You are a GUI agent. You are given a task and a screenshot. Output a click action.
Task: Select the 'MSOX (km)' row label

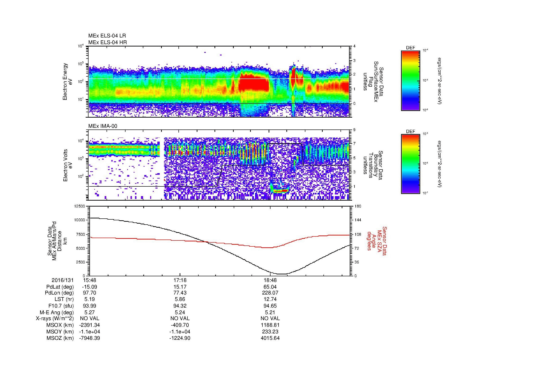60,325
